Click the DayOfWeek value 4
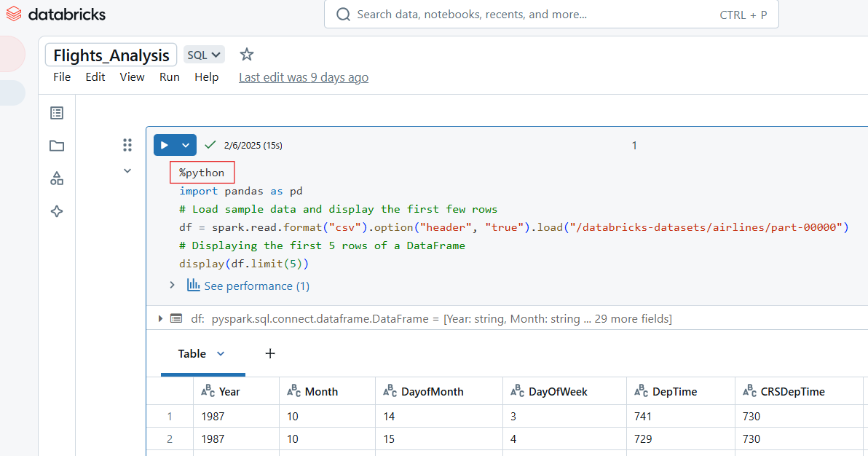The height and width of the screenshot is (456, 868). click(x=513, y=439)
